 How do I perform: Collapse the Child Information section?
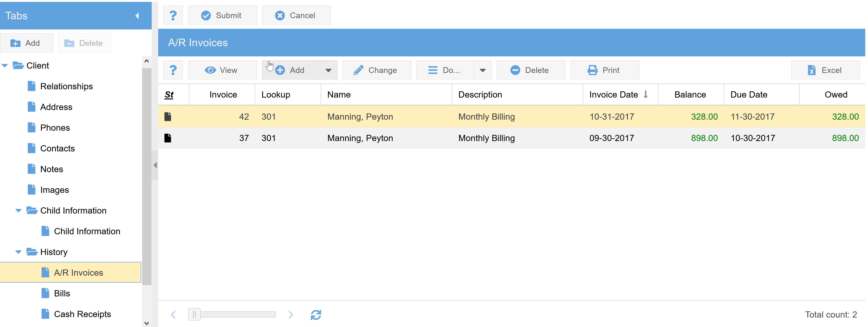coord(19,211)
